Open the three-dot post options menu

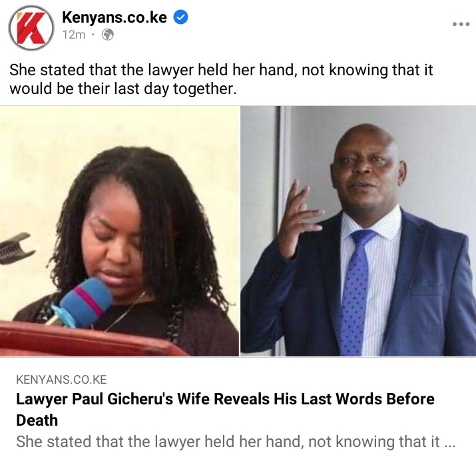[x=461, y=24]
